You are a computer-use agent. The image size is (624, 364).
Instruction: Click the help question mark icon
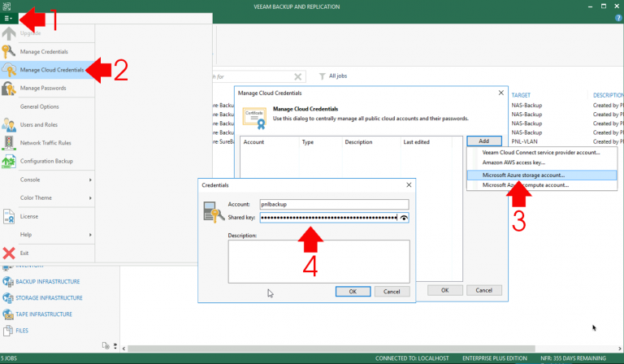[618, 18]
